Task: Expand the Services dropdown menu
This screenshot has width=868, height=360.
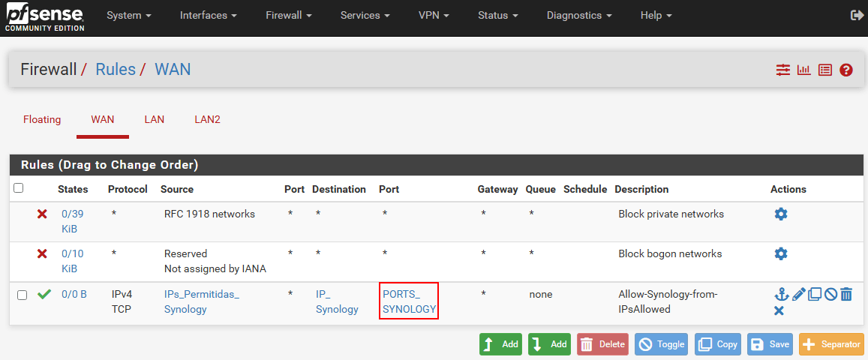Action: [365, 16]
